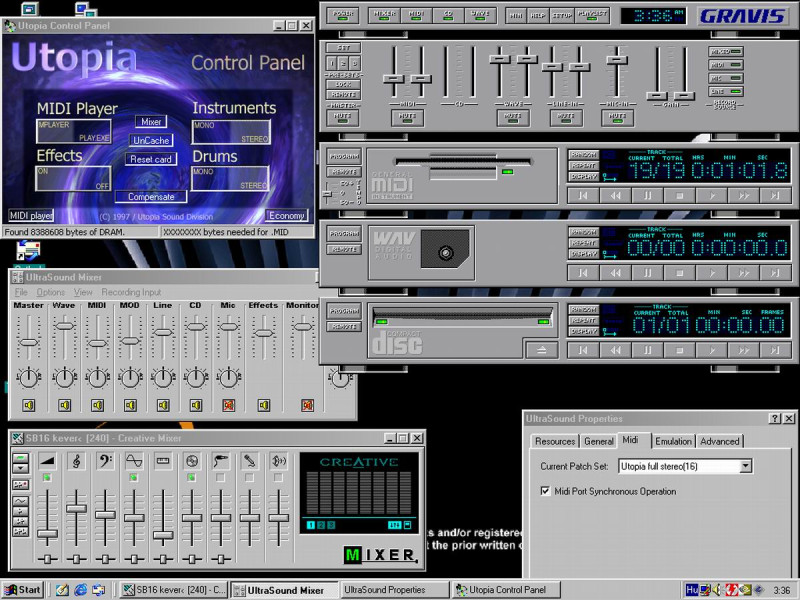This screenshot has width=800, height=600.
Task: Open the File menu in UltraSound Mixer
Action: 21,292
